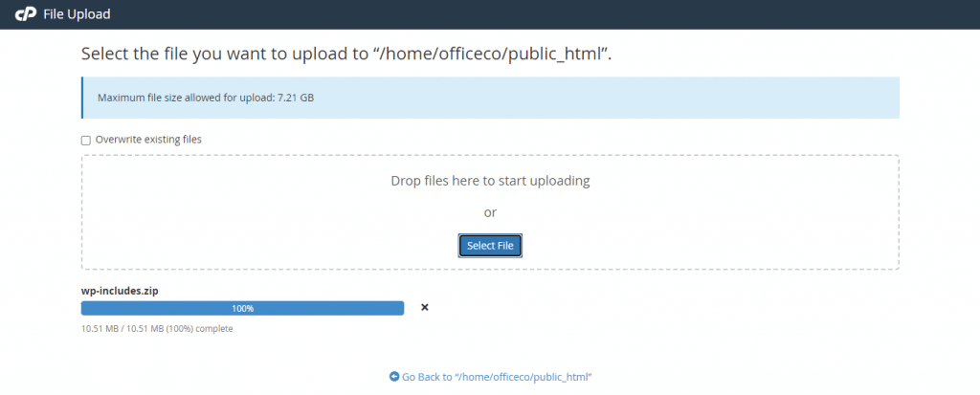Click the File Upload title in header
Viewport: 980px width, 395px height.
[x=77, y=14]
